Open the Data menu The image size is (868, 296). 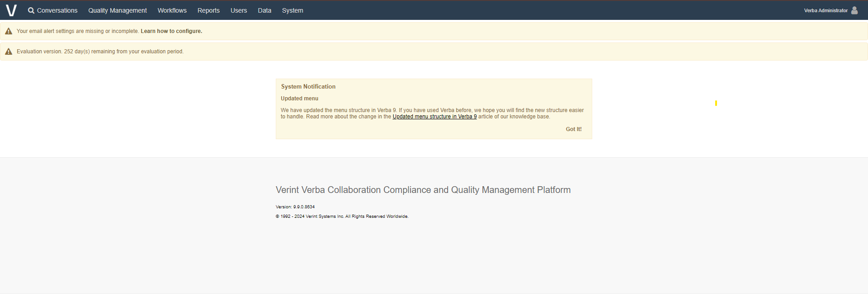click(264, 10)
